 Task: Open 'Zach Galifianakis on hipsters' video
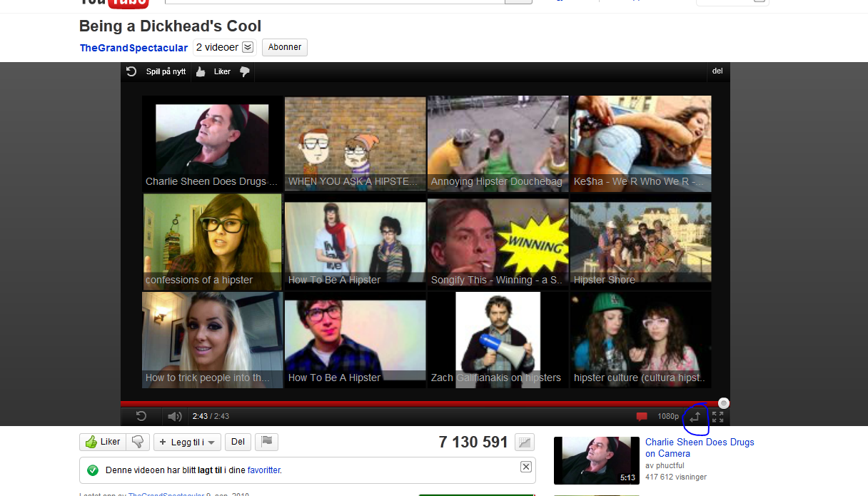(498, 339)
